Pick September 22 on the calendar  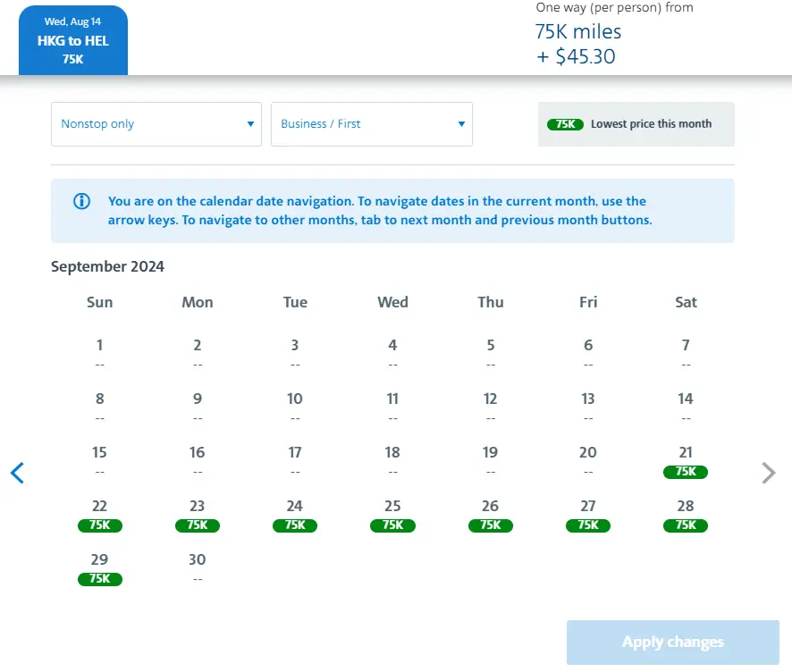(x=99, y=515)
